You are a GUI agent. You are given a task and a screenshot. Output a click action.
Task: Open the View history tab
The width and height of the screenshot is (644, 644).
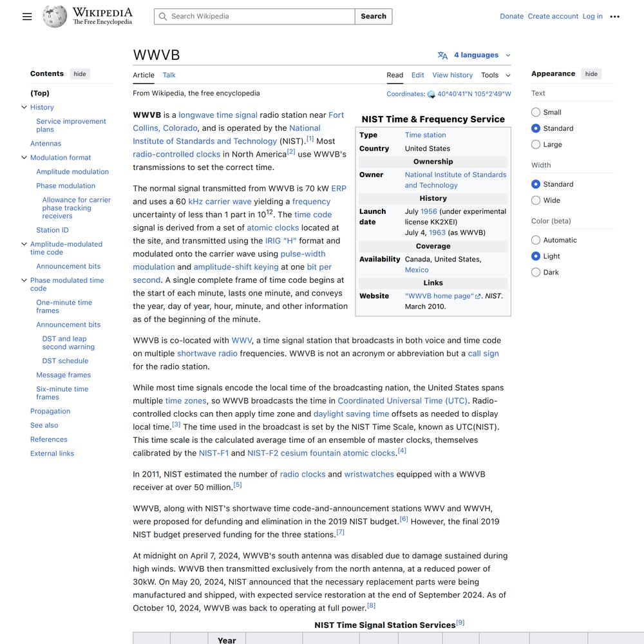(452, 75)
